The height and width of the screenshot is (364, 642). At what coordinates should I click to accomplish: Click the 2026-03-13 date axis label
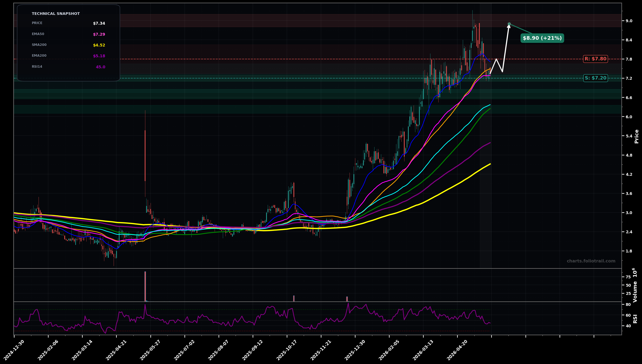(x=423, y=350)
